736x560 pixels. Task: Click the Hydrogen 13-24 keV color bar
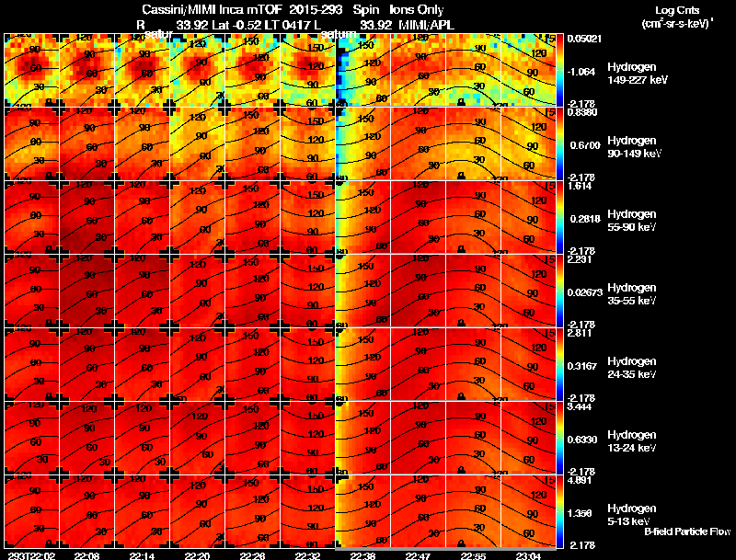(559, 439)
